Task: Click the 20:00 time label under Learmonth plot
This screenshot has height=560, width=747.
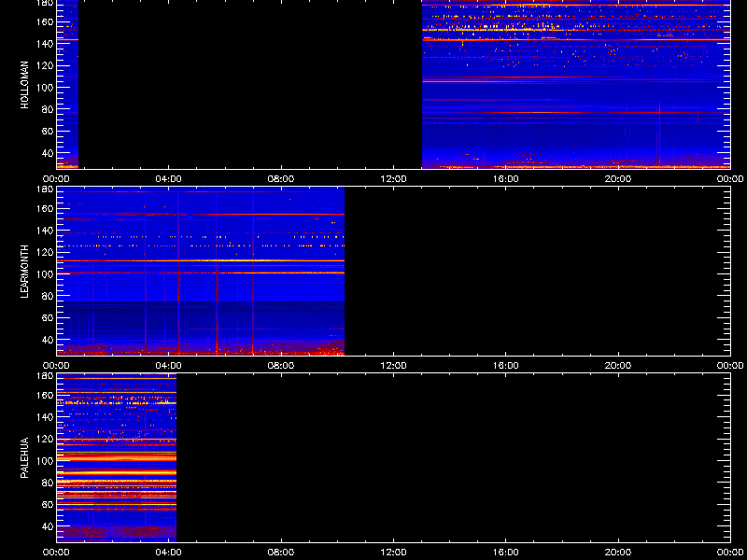Action: point(618,366)
